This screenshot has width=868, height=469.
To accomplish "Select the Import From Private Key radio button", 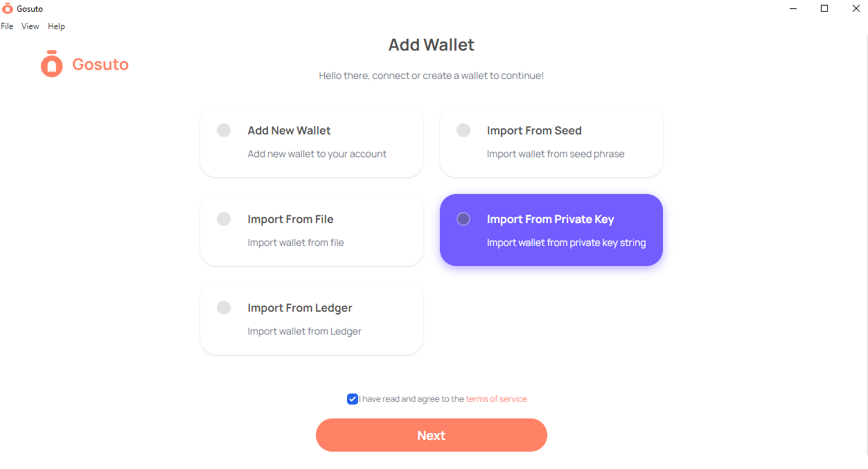I will (x=463, y=219).
